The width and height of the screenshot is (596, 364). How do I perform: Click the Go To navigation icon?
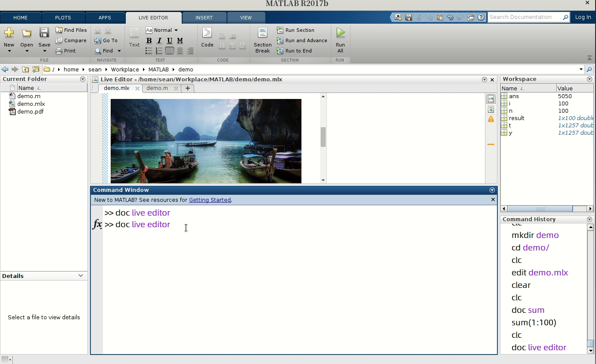pos(98,40)
